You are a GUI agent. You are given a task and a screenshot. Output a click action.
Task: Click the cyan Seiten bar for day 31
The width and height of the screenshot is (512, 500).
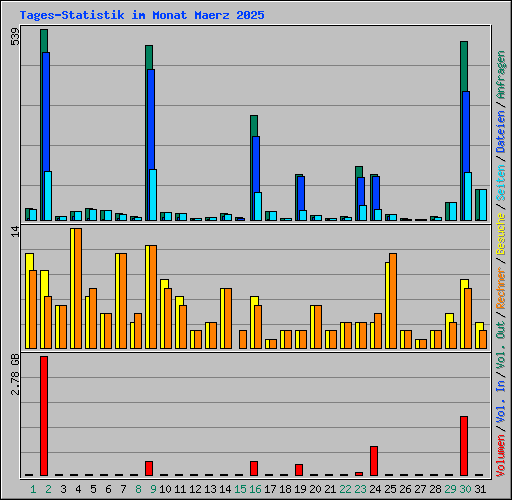pos(483,205)
